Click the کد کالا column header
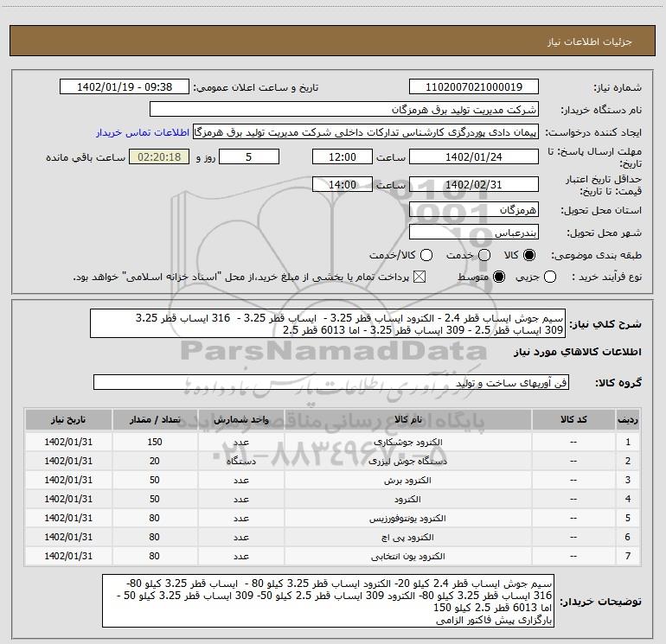 point(573,419)
